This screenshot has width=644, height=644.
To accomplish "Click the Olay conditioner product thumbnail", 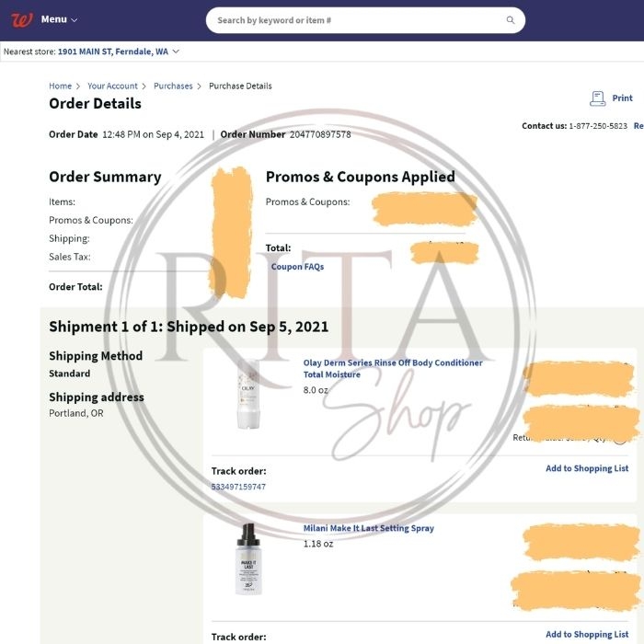I will point(248,395).
